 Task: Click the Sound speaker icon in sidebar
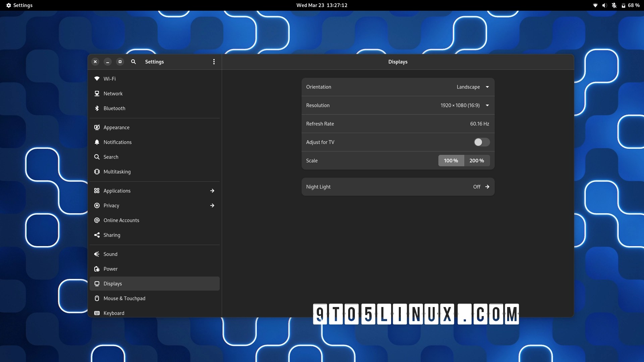tap(97, 254)
